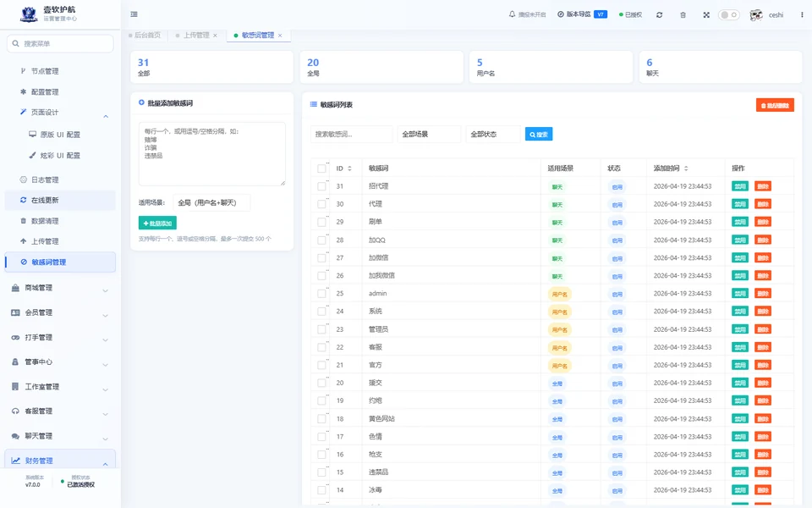Click the notification bell icon

[x=512, y=14]
